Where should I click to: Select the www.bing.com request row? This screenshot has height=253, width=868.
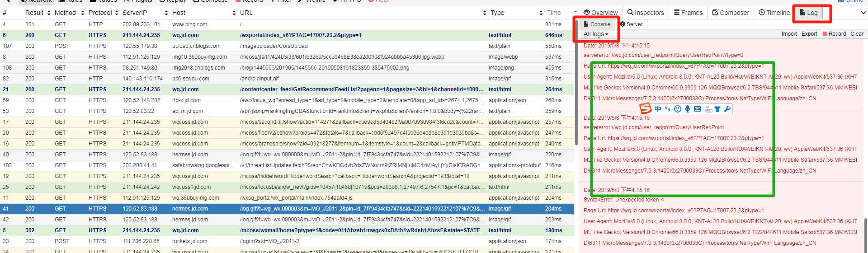[x=287, y=24]
